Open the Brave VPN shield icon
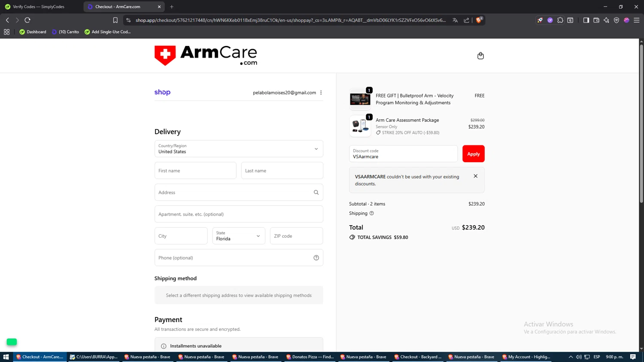 click(617, 20)
